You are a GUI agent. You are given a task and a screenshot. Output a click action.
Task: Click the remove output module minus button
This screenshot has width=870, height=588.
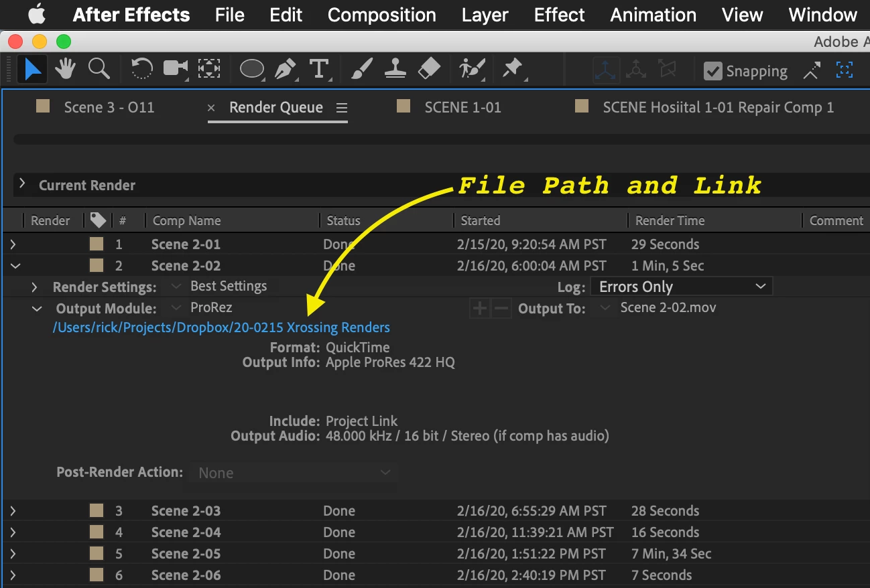tap(501, 309)
